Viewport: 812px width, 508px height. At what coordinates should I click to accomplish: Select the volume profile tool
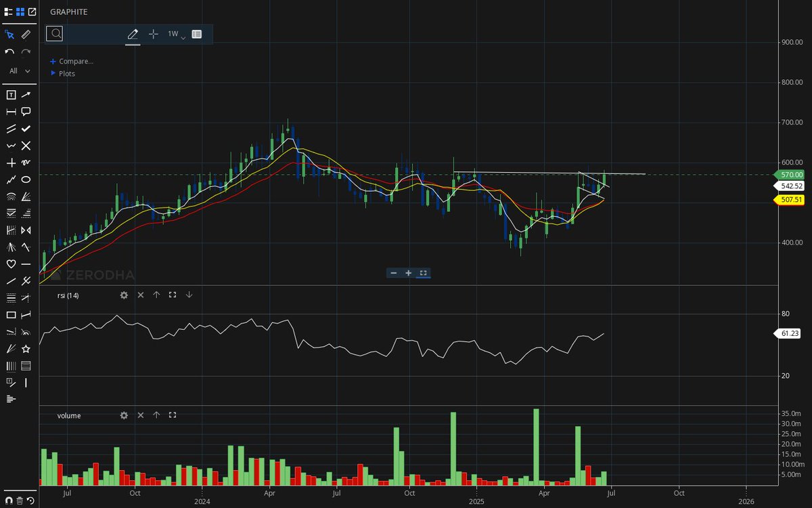tap(10, 400)
